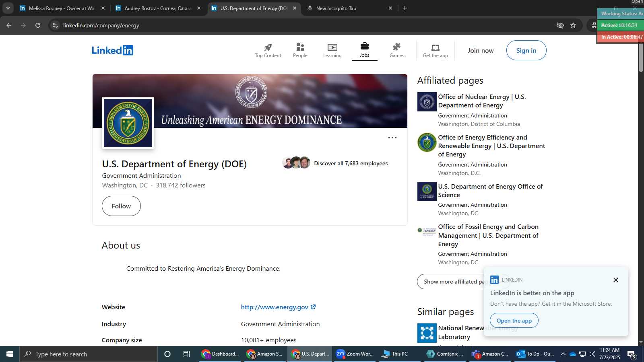Viewport: 644px width, 362px height.
Task: Open Comtanix app from taskbar
Action: tap(445, 354)
